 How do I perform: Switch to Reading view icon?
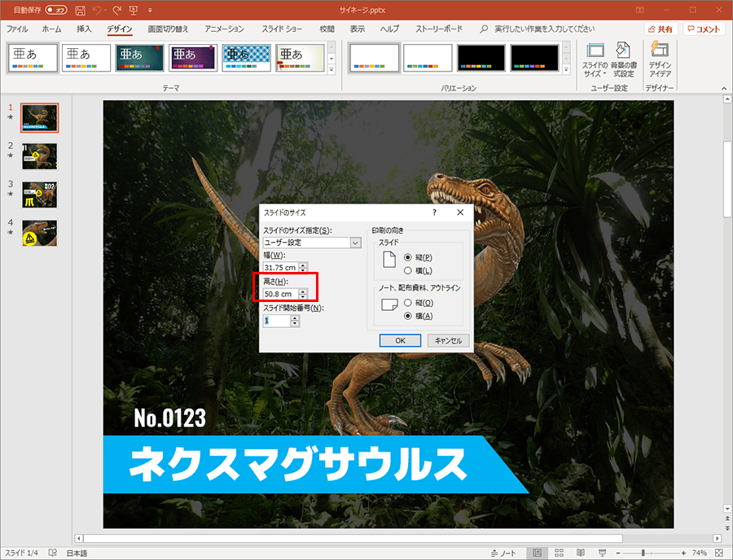(x=580, y=553)
